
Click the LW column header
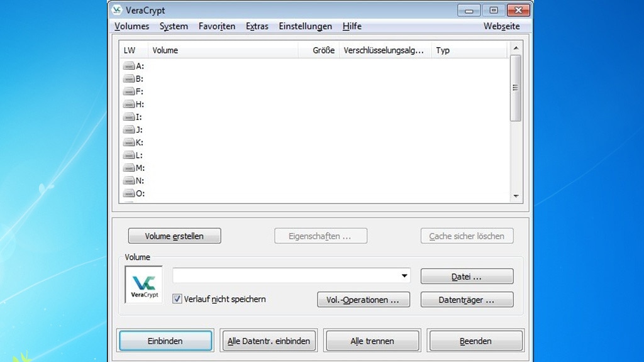tap(133, 50)
